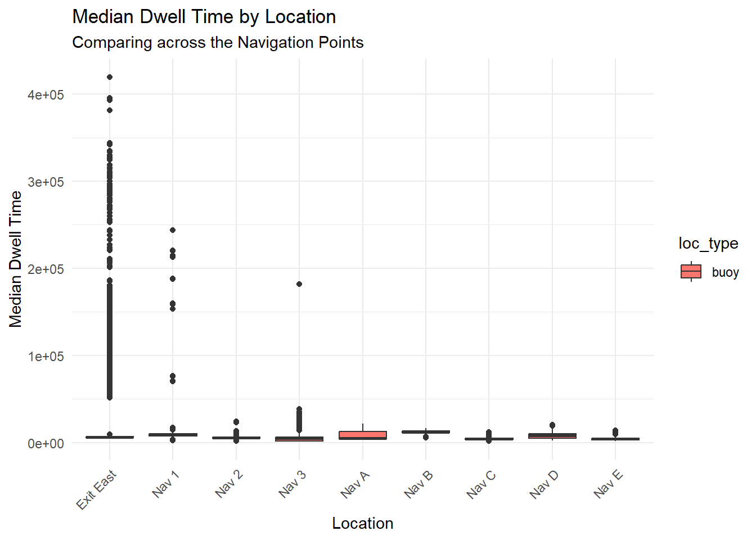The height and width of the screenshot is (540, 756).
Task: Click the 'Nav E' x-axis label
Action: pyautogui.click(x=608, y=484)
